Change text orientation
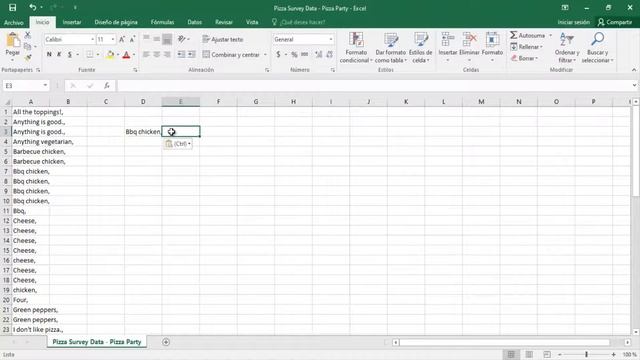Screen dimensions: 640x360 tap(182, 39)
